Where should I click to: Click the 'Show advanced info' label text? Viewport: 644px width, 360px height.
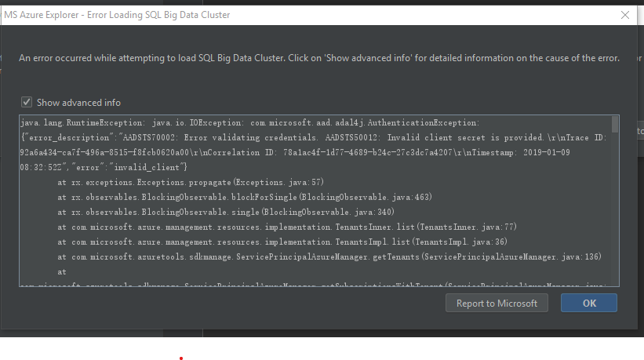[x=79, y=103]
